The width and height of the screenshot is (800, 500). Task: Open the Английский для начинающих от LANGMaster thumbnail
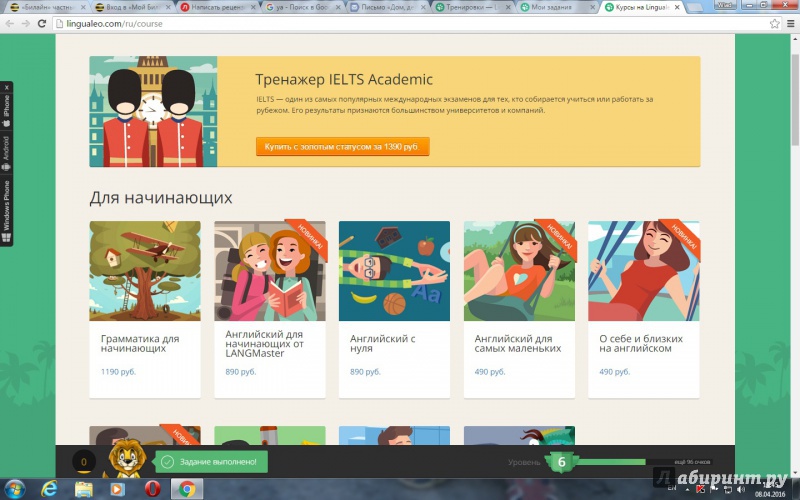270,271
